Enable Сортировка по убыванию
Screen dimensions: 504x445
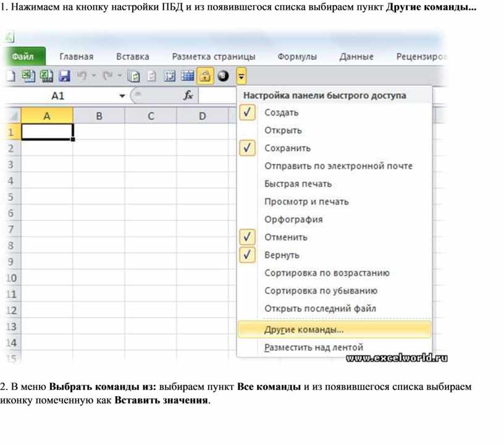(x=334, y=291)
